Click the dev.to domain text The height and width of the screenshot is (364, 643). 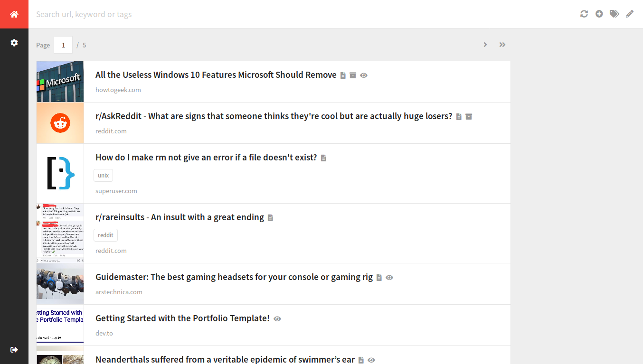point(104,334)
